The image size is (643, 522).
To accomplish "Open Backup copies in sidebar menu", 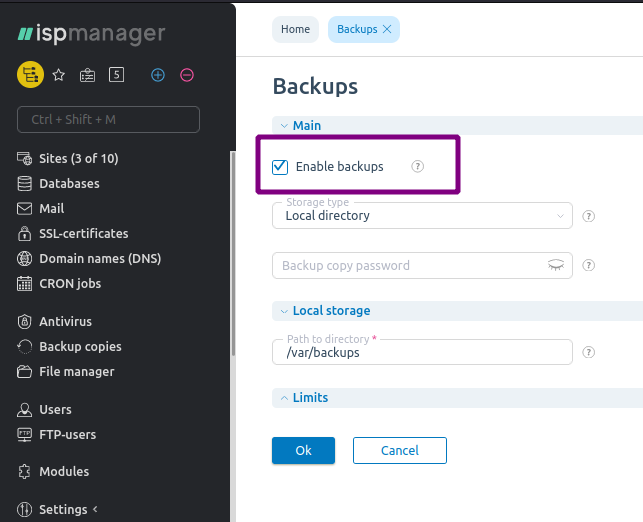I will click(80, 346).
